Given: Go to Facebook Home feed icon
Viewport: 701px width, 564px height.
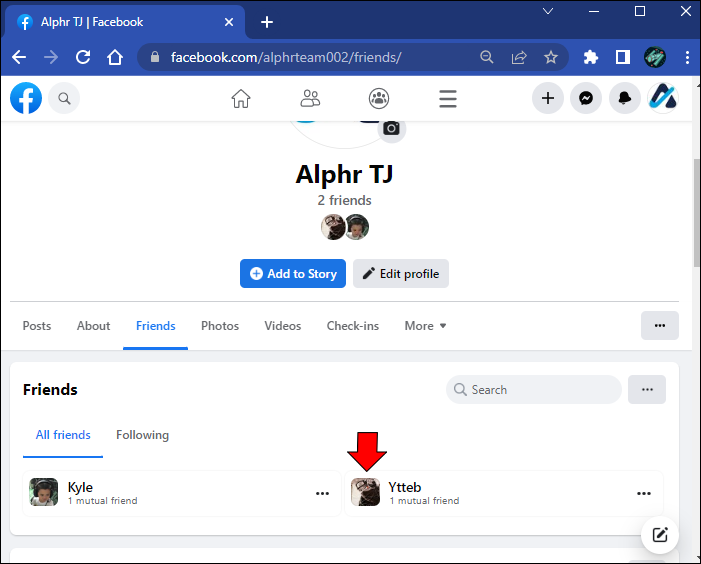Looking at the screenshot, I should (x=241, y=98).
